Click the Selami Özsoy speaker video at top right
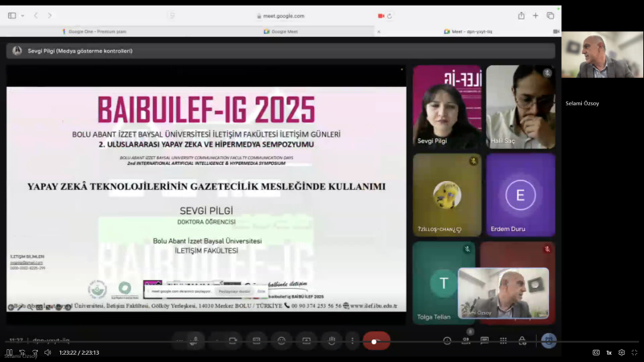The height and width of the screenshot is (362, 644). click(x=602, y=55)
